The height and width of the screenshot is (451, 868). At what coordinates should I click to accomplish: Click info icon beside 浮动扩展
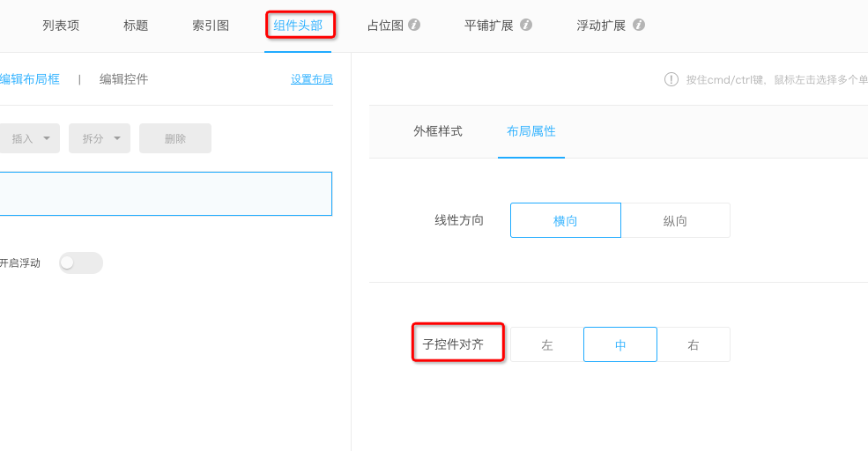click(x=638, y=25)
